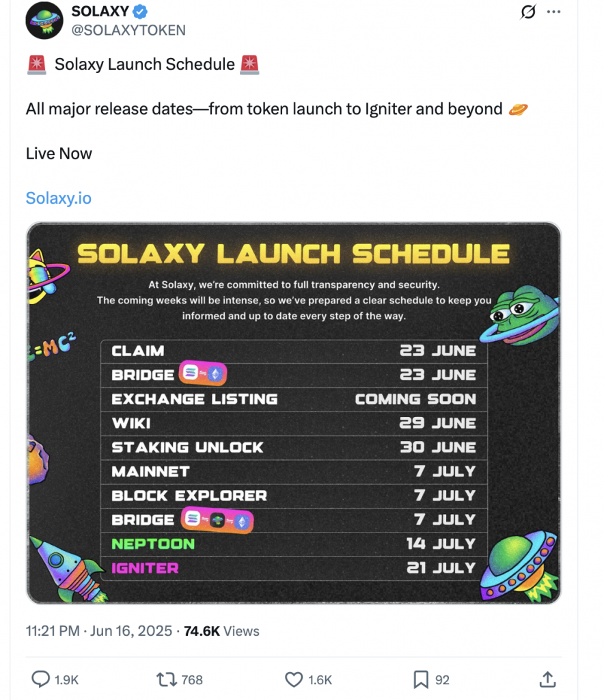
Task: Open Grok analysis via the Grok icon
Action: click(527, 12)
